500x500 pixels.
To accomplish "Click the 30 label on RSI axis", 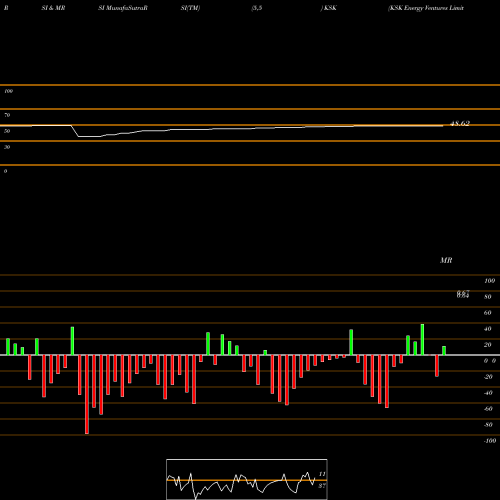I will coord(7,147).
